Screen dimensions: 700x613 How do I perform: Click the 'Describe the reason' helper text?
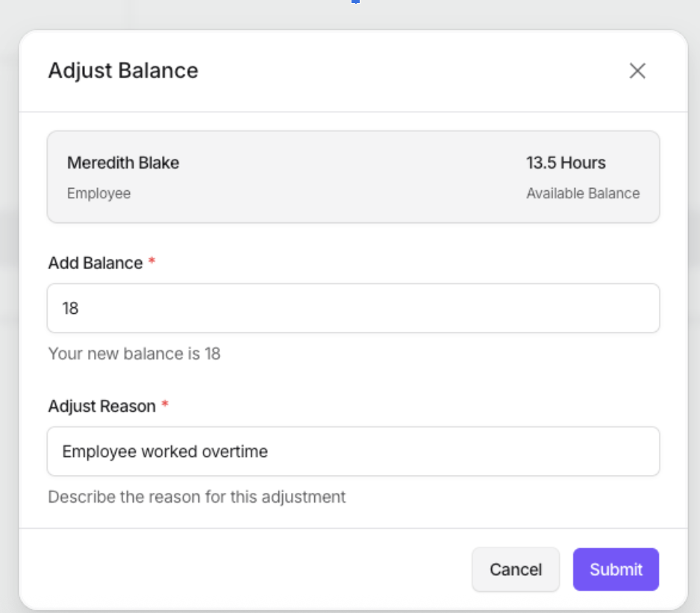pos(197,497)
